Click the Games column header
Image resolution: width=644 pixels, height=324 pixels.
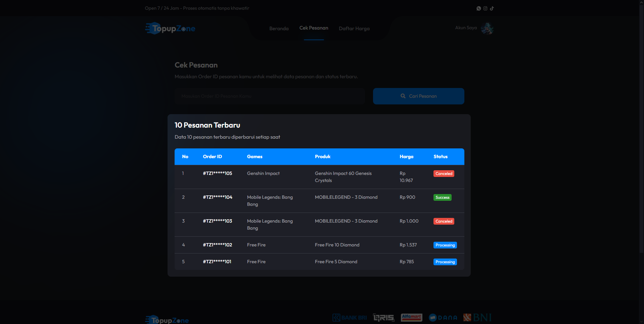255,157
